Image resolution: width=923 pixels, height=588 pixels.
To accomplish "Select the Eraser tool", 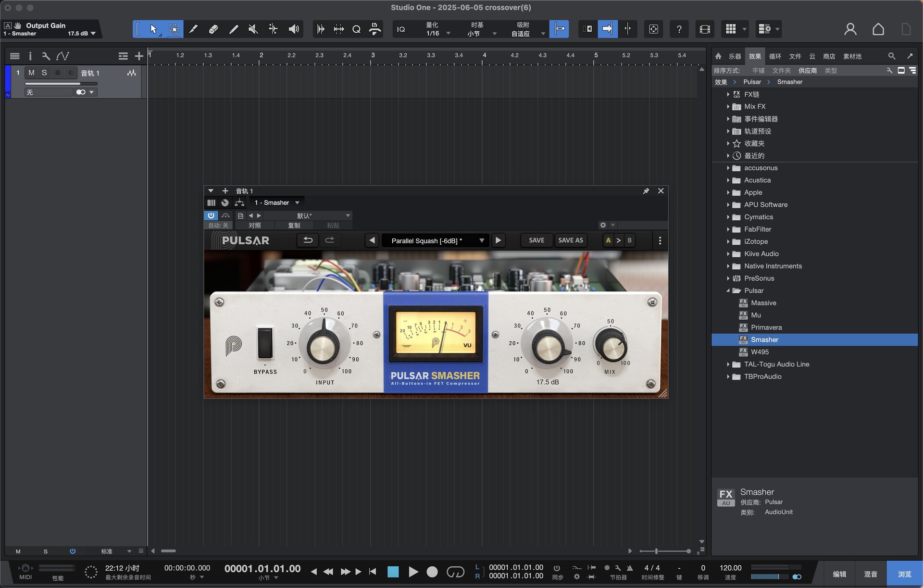I will [213, 29].
